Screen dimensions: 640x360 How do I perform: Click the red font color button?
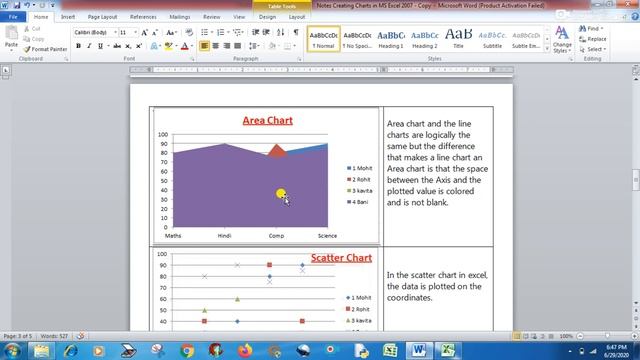(184, 46)
